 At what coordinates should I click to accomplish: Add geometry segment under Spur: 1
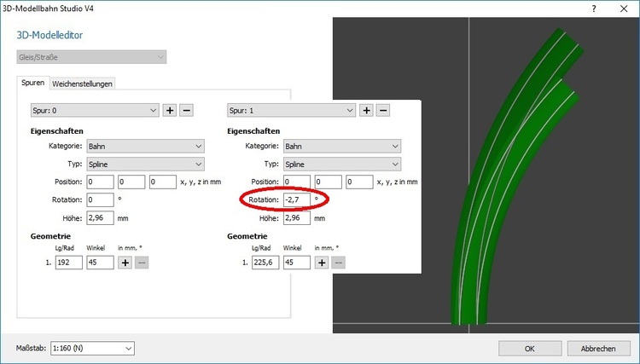[x=322, y=263]
